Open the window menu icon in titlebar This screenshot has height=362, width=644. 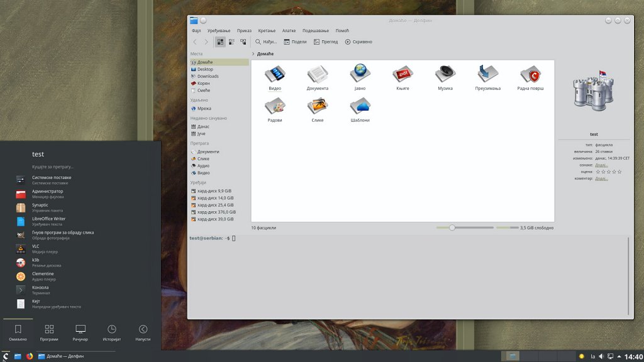click(x=194, y=21)
